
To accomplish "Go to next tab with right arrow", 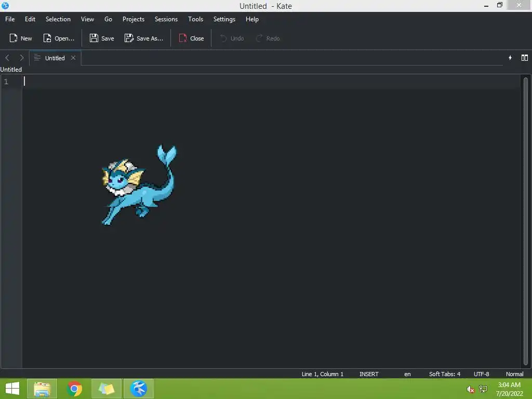I will 22,58.
